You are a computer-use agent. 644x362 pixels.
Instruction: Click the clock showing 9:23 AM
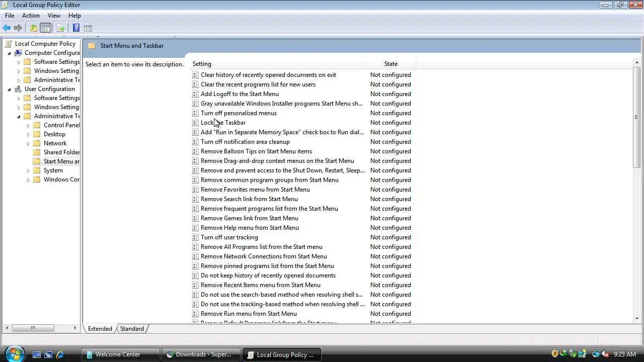[624, 354]
